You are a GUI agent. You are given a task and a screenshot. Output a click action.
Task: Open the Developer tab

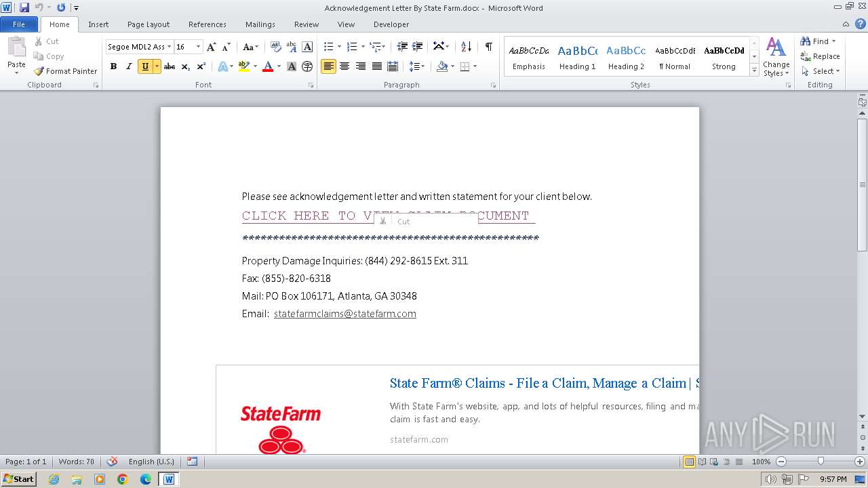pos(391,24)
